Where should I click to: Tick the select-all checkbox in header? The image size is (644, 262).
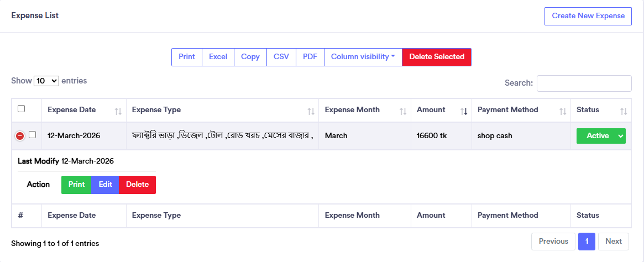(x=22, y=109)
